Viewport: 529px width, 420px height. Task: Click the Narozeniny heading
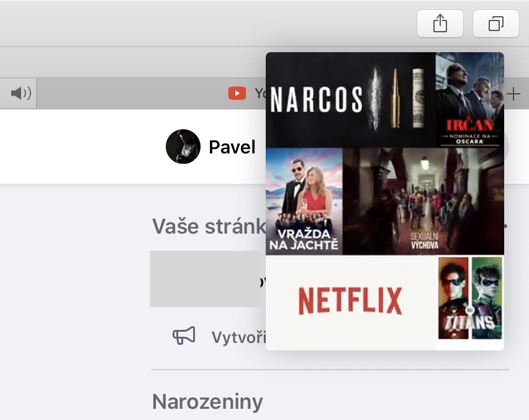[x=207, y=401]
